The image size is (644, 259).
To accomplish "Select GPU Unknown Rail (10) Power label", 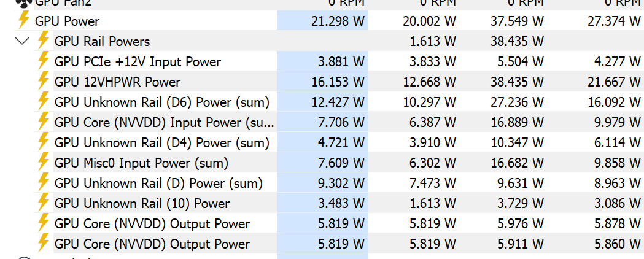I will (x=142, y=204).
